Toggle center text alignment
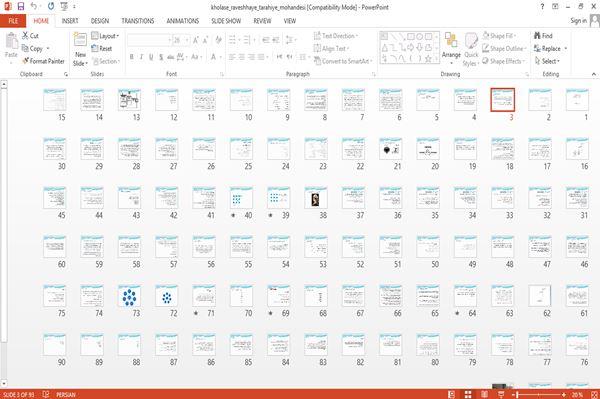Screen dimensions: 600x399 [x=241, y=57]
